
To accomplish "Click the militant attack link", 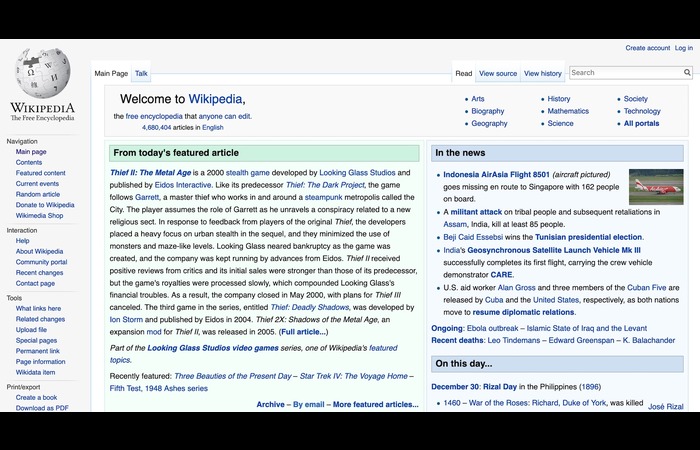I will click(476, 212).
